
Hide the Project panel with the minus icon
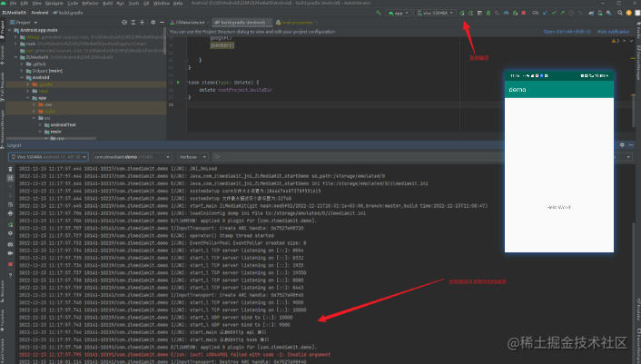tap(162, 23)
